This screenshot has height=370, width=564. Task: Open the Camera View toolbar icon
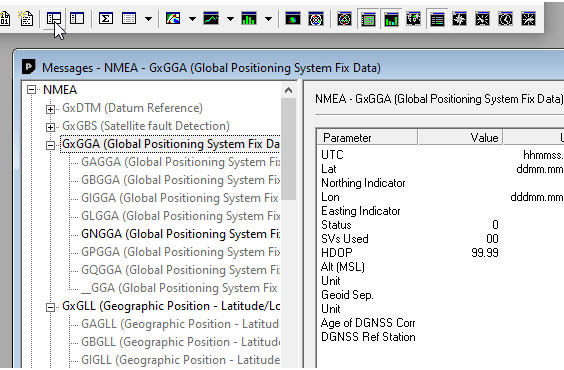click(x=293, y=19)
